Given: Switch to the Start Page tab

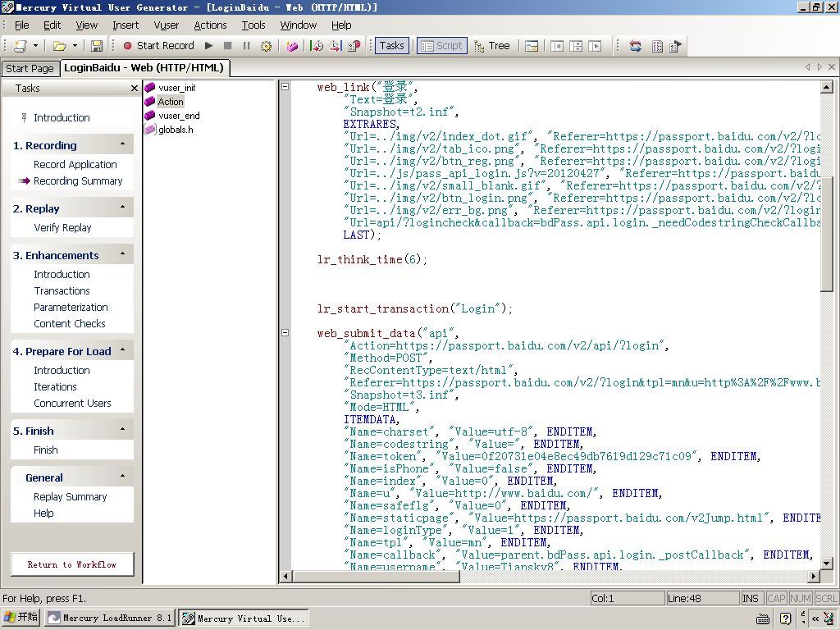Looking at the screenshot, I should coord(30,69).
